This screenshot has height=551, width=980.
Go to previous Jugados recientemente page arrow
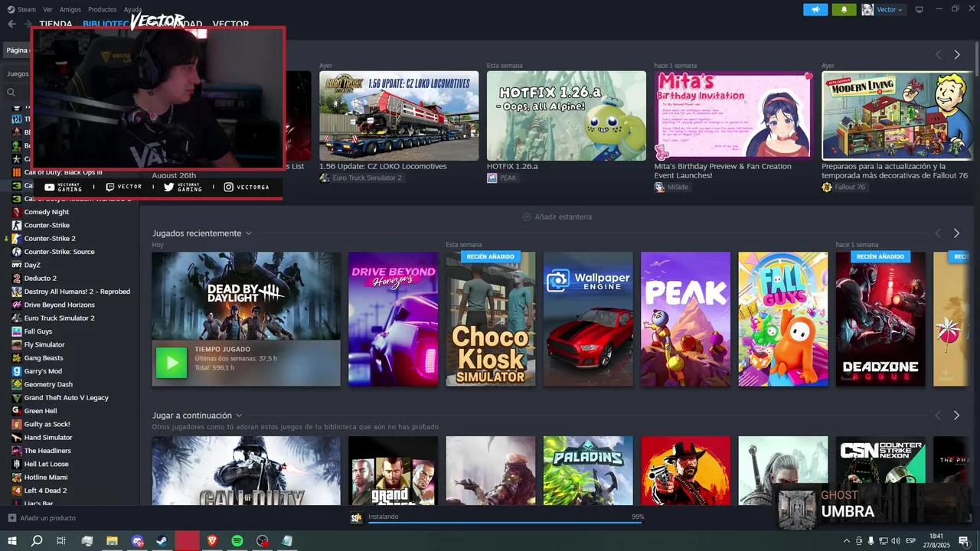pyautogui.click(x=938, y=233)
